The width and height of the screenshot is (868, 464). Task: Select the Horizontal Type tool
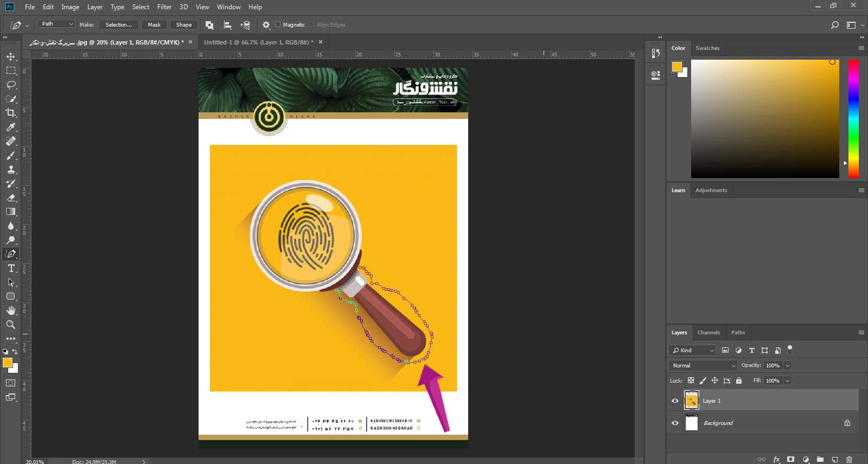[11, 268]
